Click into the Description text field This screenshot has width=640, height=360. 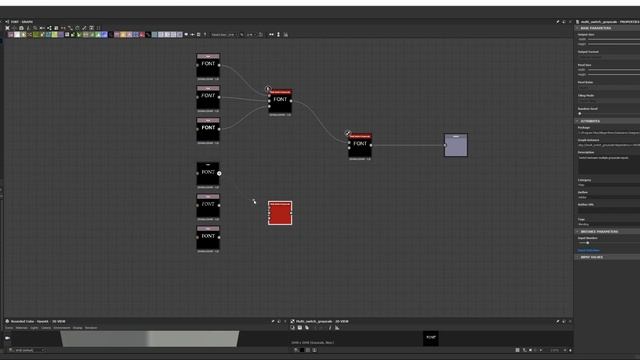click(609, 164)
